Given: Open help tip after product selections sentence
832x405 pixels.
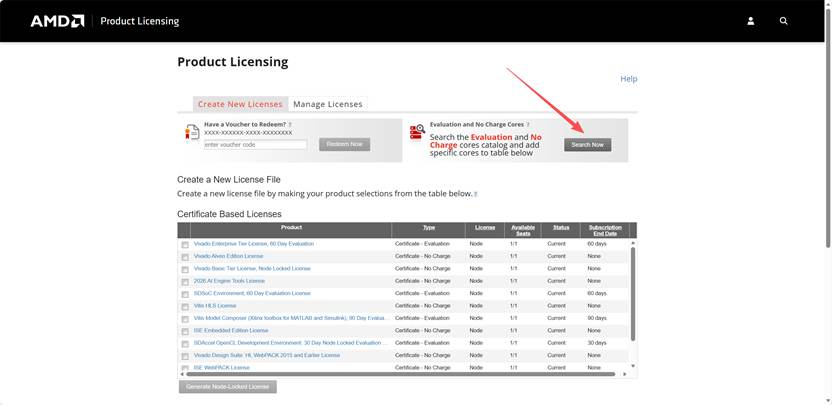Looking at the screenshot, I should click(475, 194).
